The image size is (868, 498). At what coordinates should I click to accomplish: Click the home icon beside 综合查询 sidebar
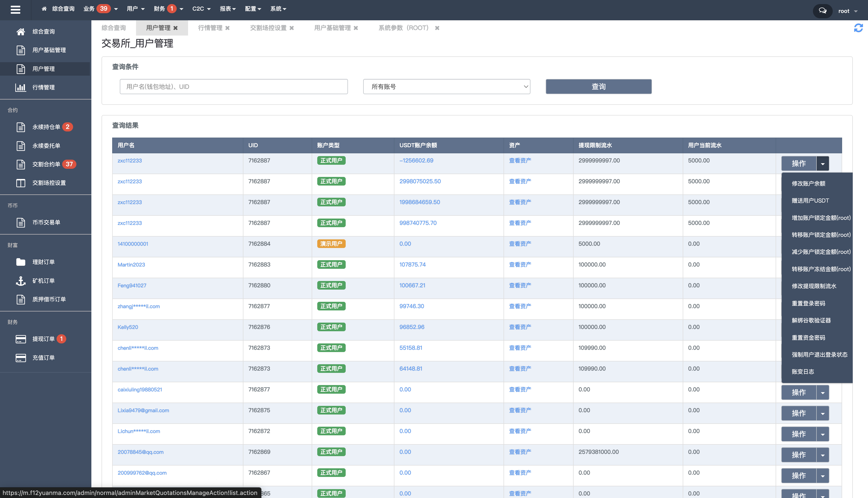click(x=21, y=31)
